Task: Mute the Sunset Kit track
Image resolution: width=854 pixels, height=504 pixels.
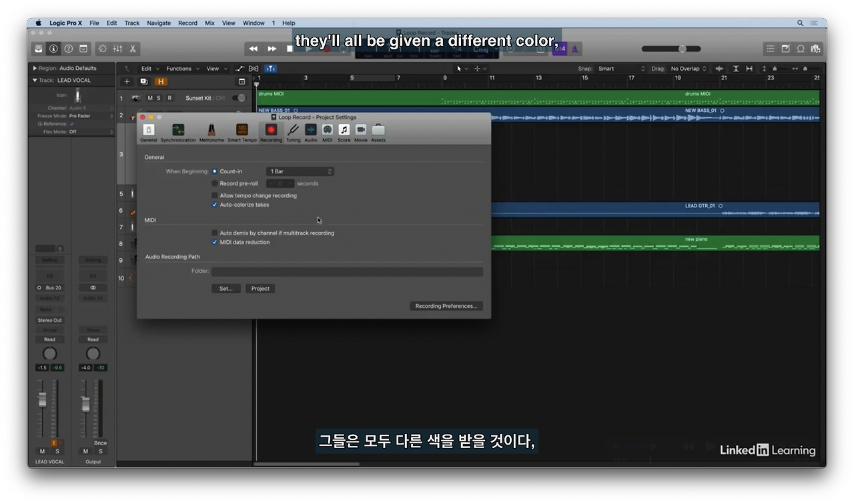Action: 150,98
